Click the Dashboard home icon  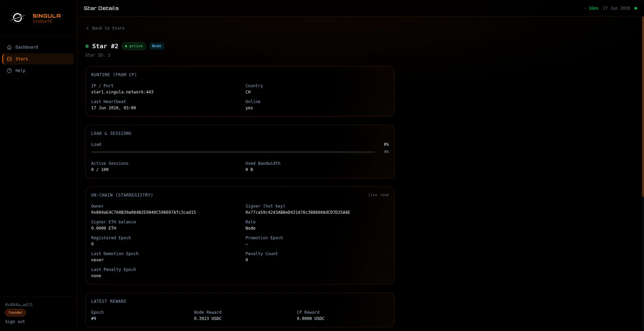coord(9,47)
